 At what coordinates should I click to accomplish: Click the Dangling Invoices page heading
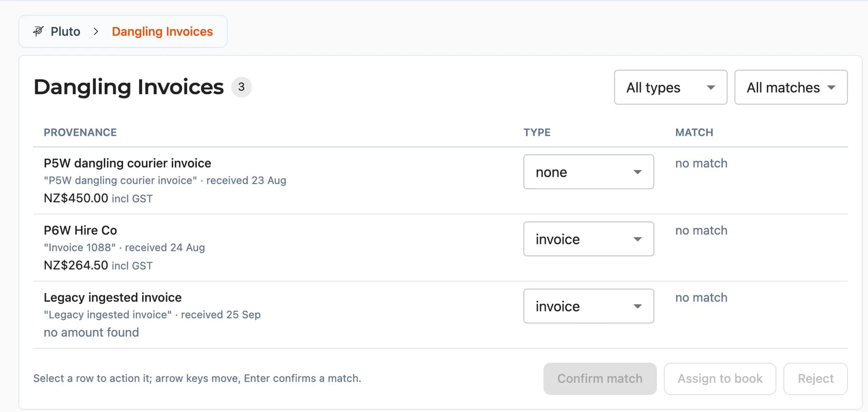129,87
